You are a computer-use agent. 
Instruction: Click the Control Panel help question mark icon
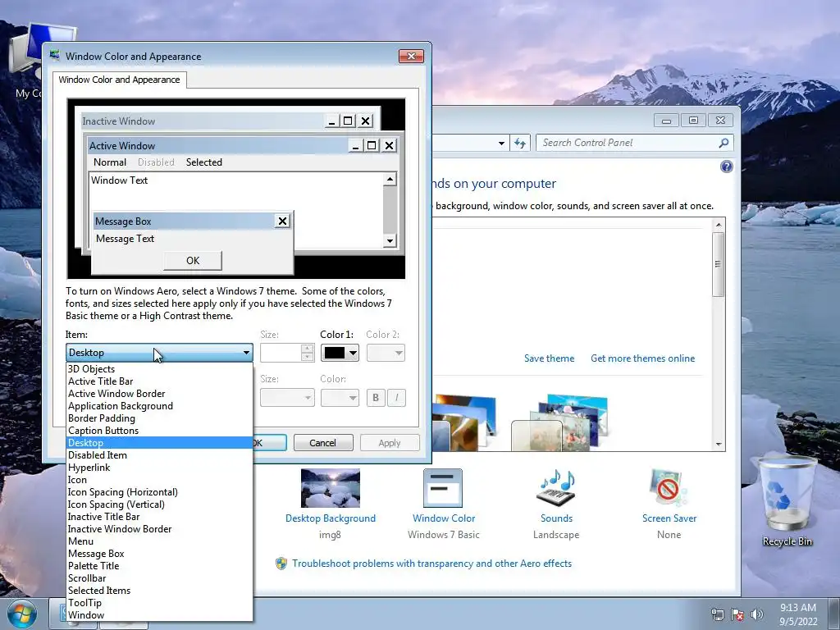726,167
